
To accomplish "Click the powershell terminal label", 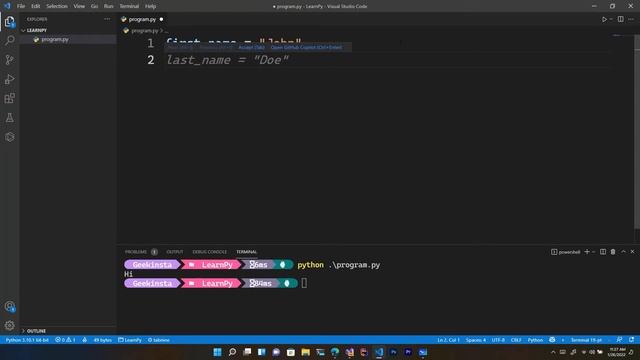I will point(566,252).
